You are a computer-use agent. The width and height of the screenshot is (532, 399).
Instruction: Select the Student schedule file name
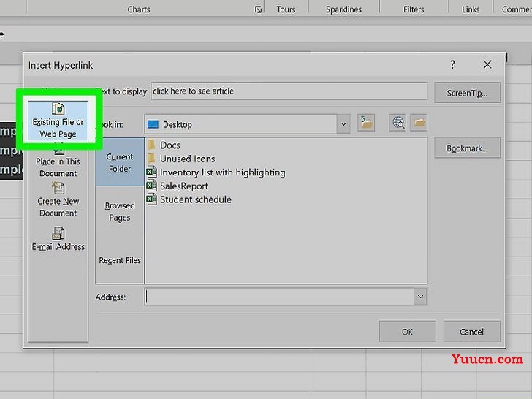(196, 199)
